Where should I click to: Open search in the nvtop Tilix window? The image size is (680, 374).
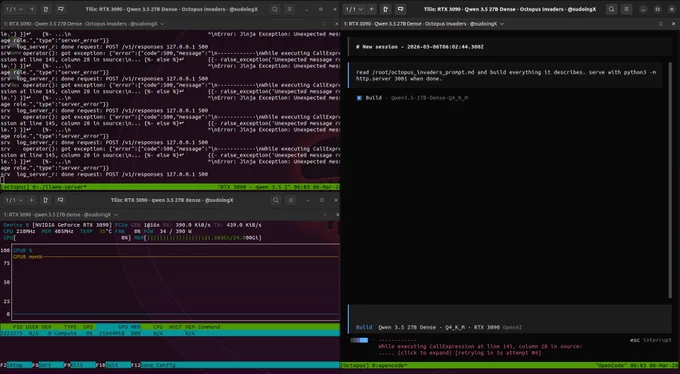[x=275, y=200]
